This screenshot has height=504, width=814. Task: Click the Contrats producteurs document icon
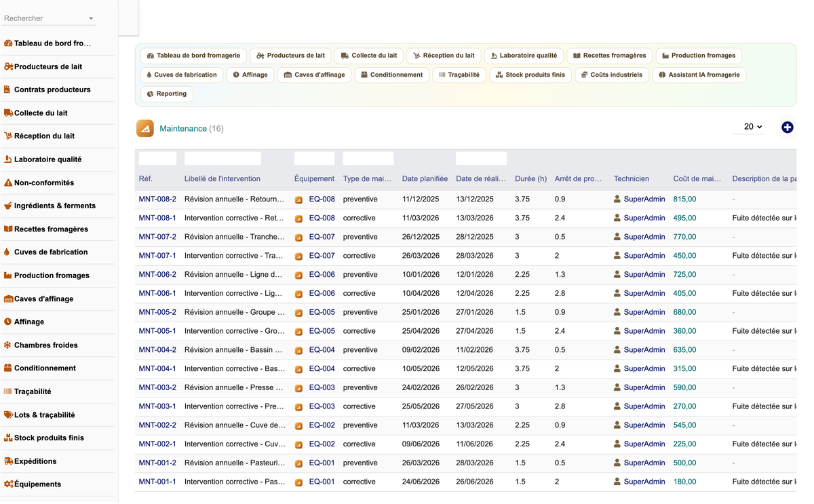pyautogui.click(x=7, y=90)
